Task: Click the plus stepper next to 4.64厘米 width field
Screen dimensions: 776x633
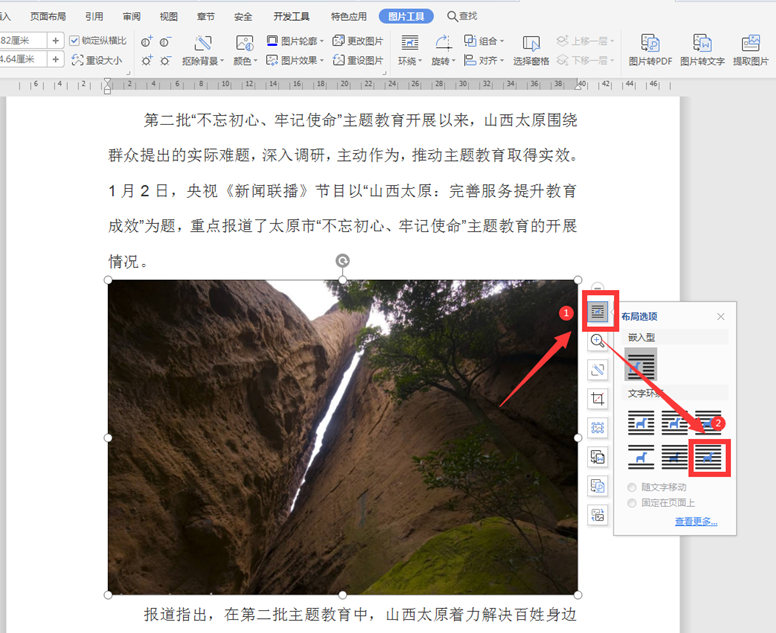Action: pos(55,60)
